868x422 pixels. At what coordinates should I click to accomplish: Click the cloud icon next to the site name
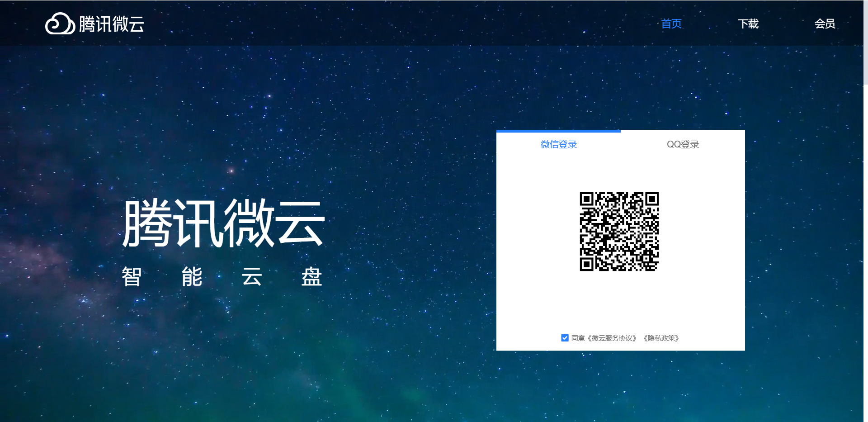pos(61,24)
